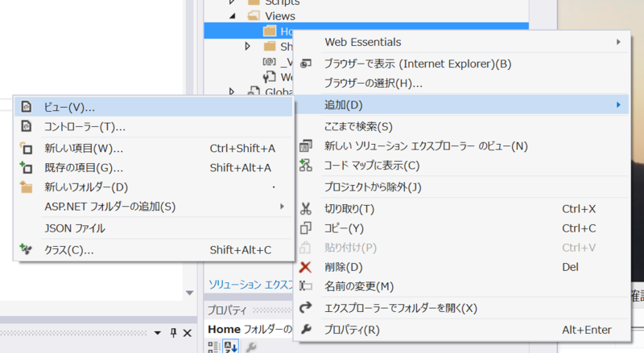Screen dimensions: 644x353
Task: Select エクスプローラーでフォルダーを開く(X)
Action: [462, 308]
